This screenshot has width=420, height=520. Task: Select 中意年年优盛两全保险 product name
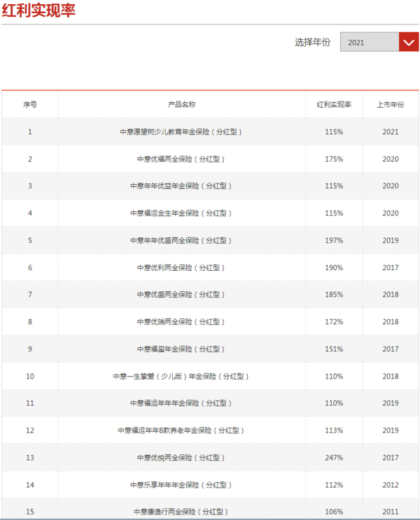pos(181,241)
